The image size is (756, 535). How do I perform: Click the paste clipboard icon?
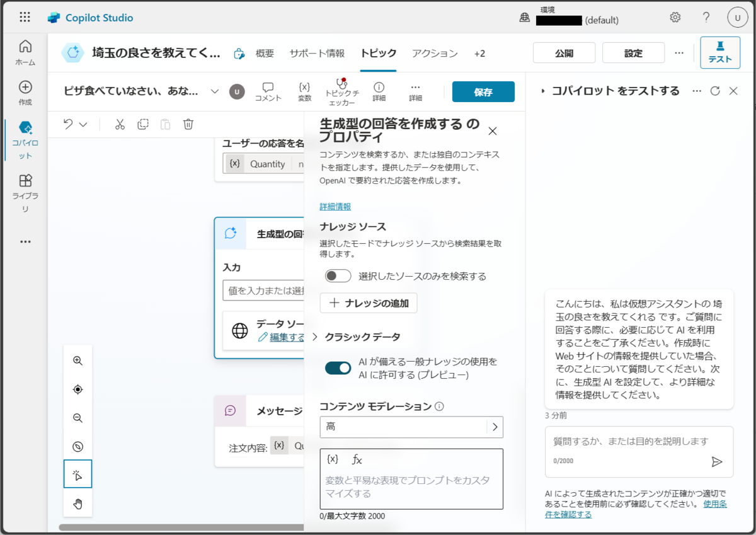pos(165,124)
